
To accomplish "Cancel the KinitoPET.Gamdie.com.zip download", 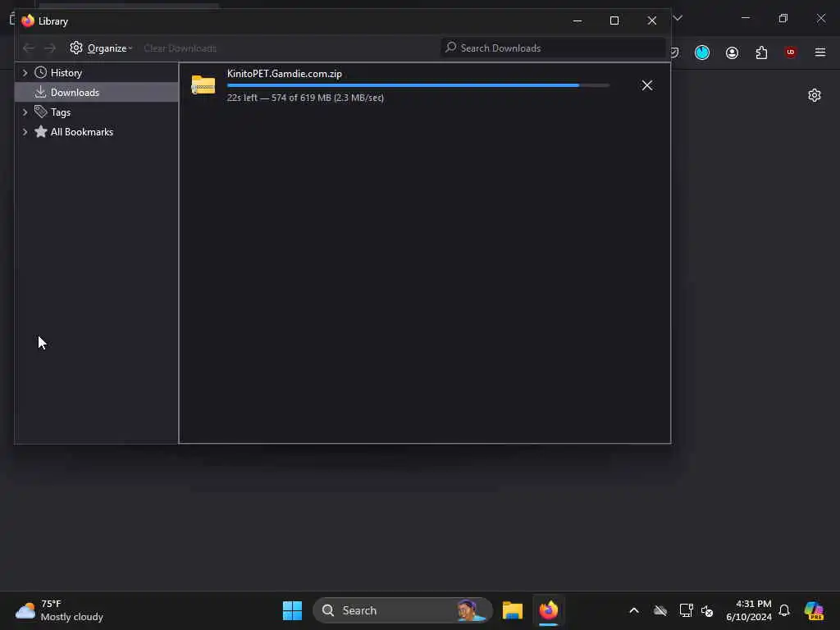I will click(647, 85).
